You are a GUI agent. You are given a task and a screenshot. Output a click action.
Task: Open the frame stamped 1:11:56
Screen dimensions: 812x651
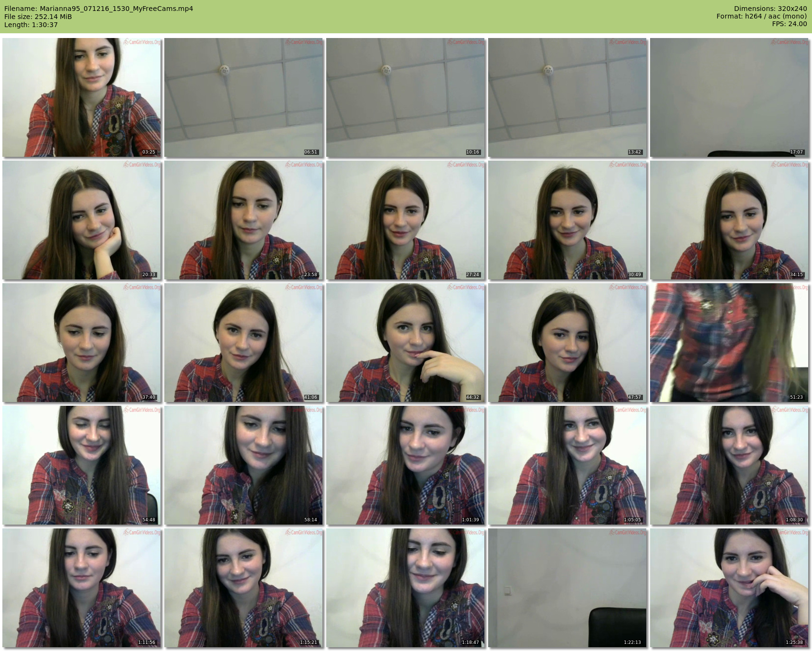[82, 588]
